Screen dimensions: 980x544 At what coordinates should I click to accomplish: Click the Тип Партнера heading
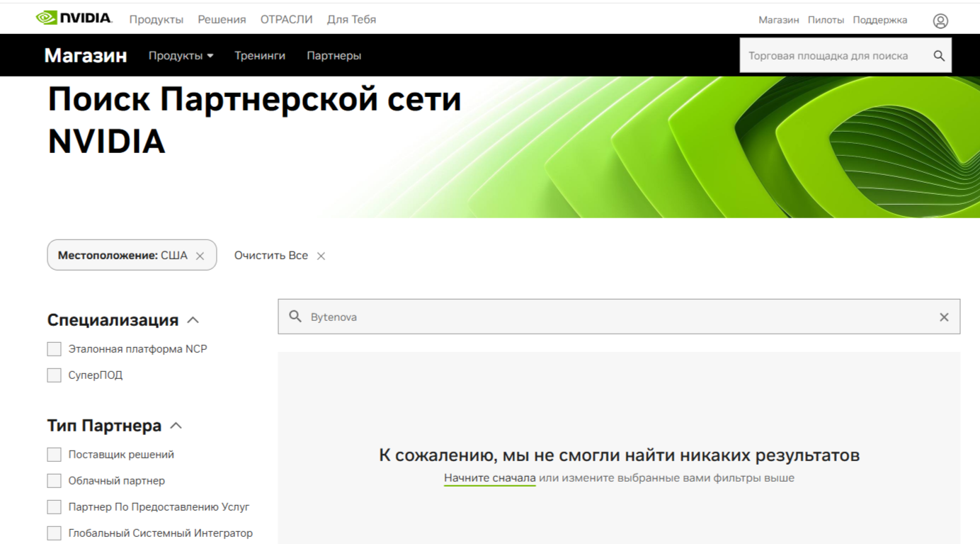[x=104, y=426]
